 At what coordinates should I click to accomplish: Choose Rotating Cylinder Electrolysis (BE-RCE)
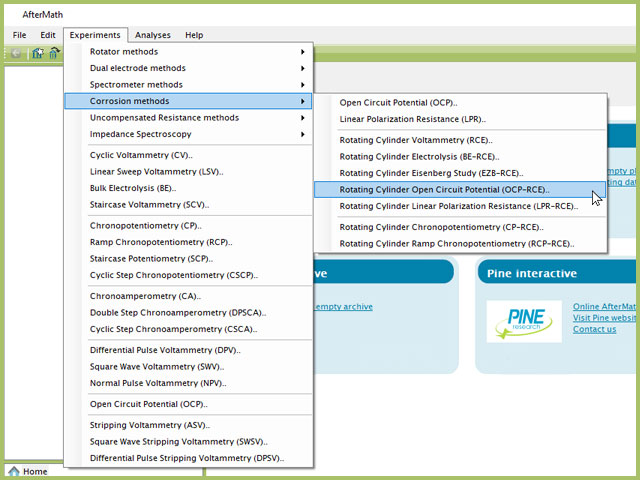coord(460,157)
